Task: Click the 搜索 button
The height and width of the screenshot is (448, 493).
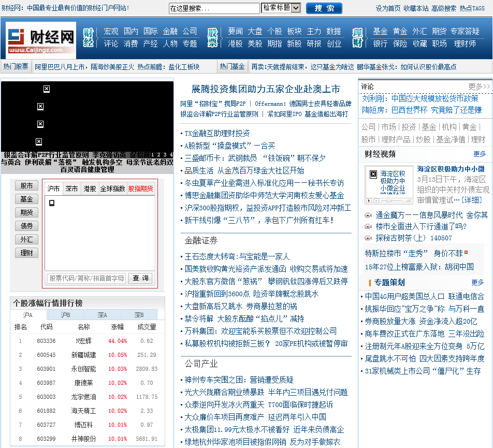Action: pos(324,8)
